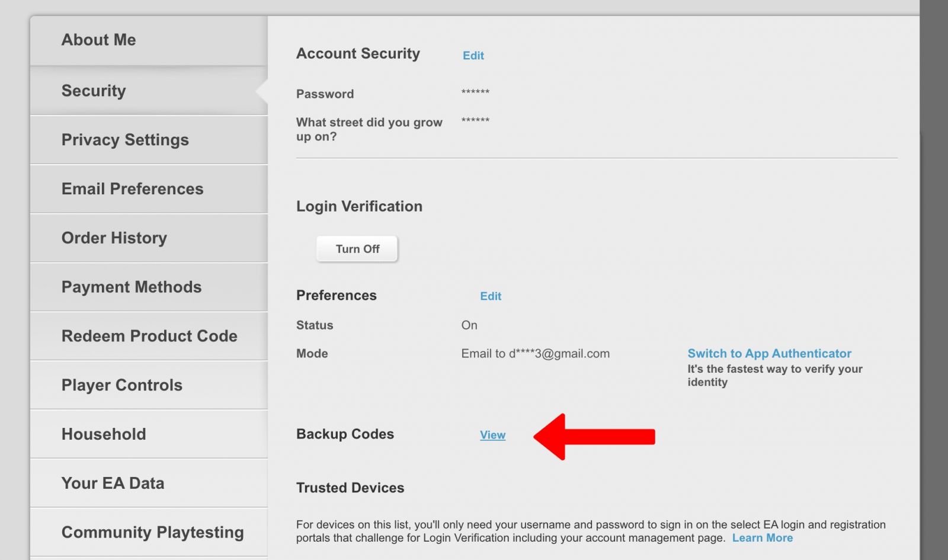948x560 pixels.
Task: Turn Off login verification
Action: point(357,249)
